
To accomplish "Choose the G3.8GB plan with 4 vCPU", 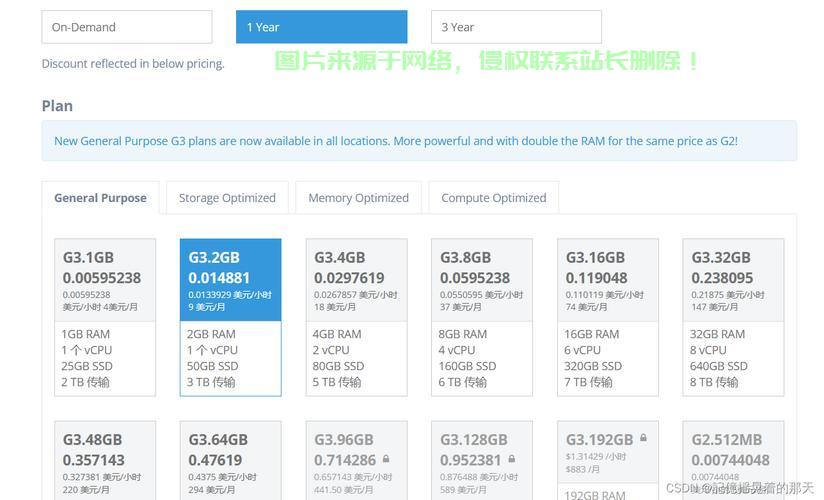I will click(482, 316).
